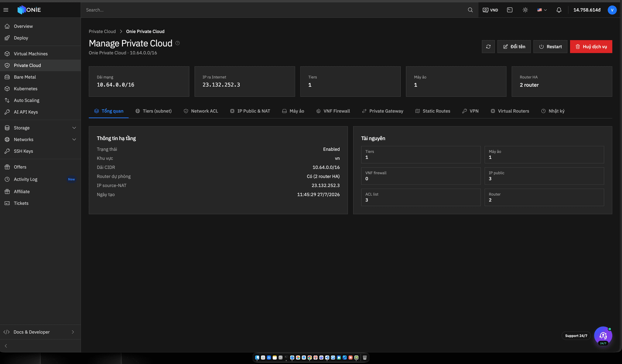
Task: Open Activity Log in sidebar
Action: click(40, 179)
